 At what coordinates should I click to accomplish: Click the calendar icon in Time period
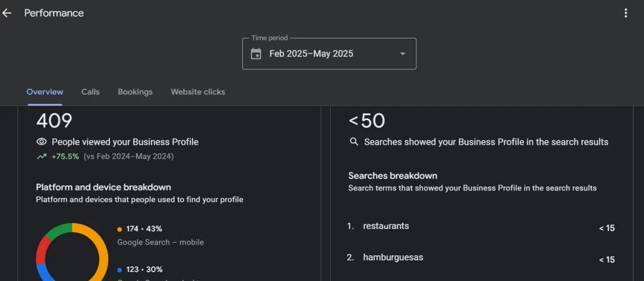pyautogui.click(x=256, y=54)
